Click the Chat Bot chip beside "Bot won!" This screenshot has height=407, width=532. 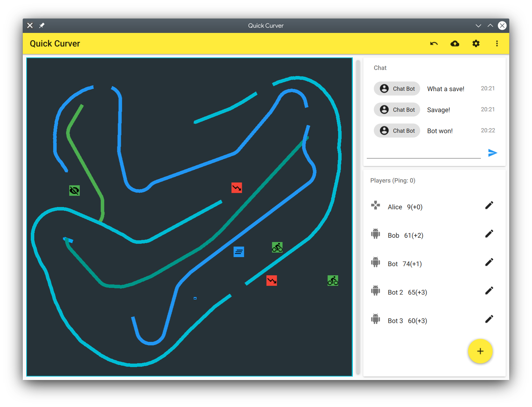[x=397, y=131]
